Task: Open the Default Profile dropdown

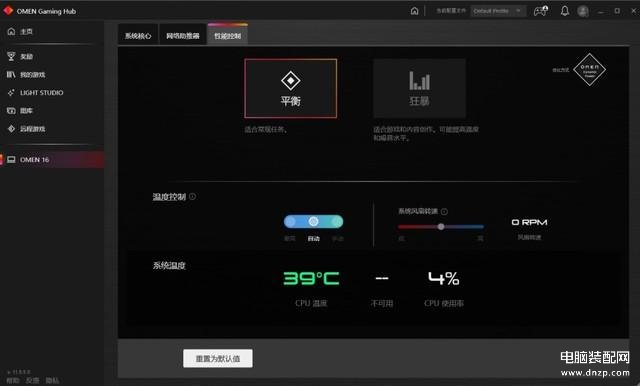Action: click(x=498, y=11)
